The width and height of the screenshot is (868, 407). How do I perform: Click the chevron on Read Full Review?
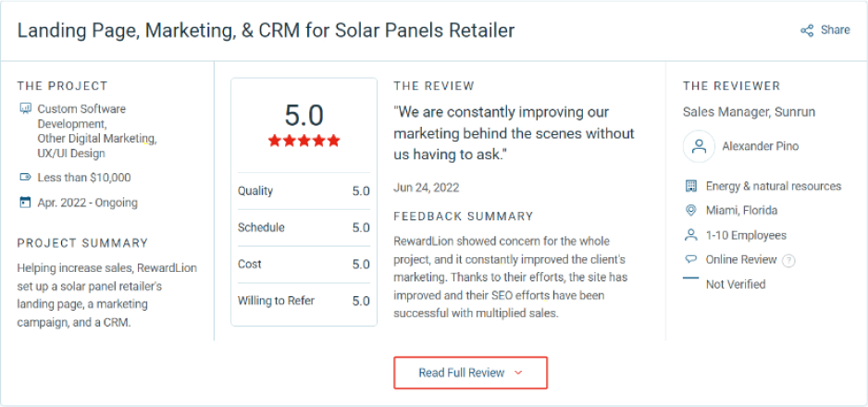[518, 373]
